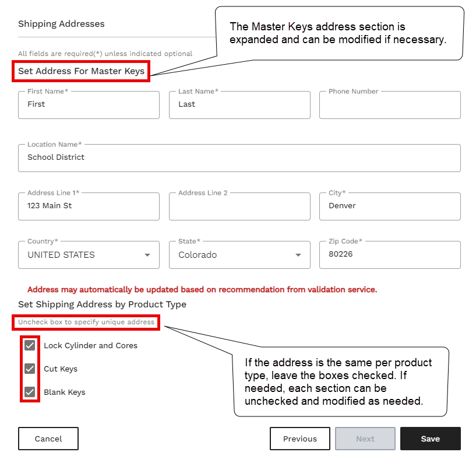This screenshot has width=476, height=466.
Task: Uncheck the Cut Keys checkbox
Action: click(x=30, y=369)
